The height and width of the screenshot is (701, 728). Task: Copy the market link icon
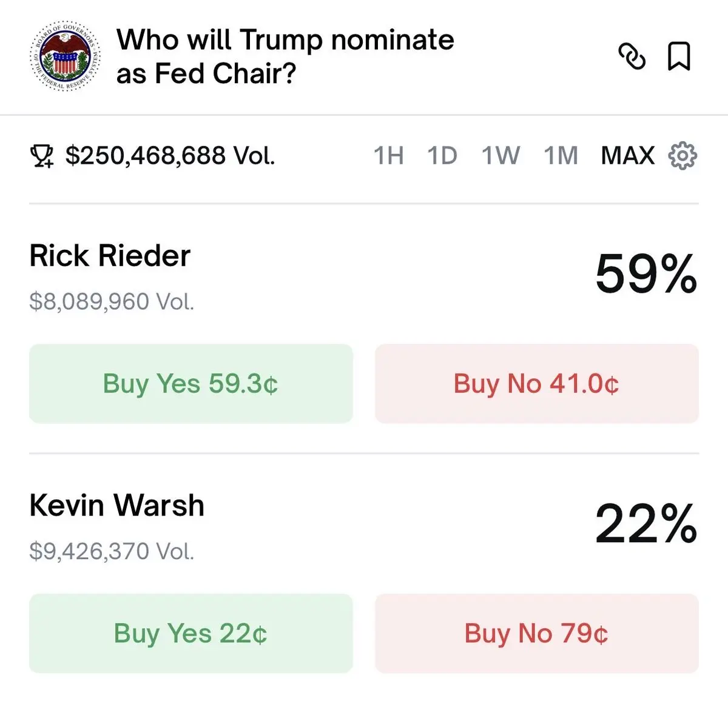632,56
